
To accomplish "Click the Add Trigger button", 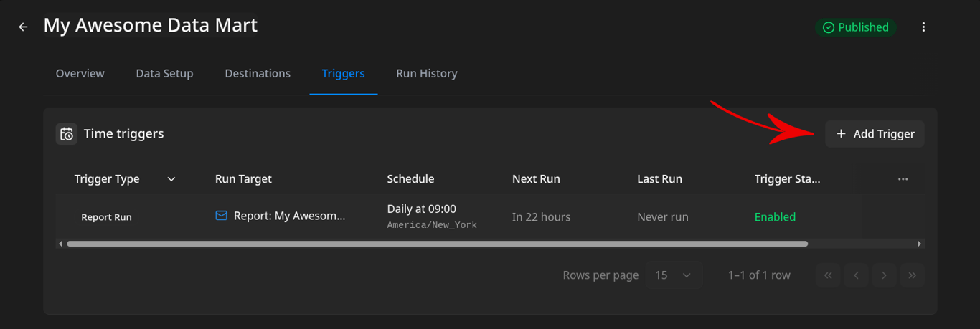I will click(x=875, y=134).
